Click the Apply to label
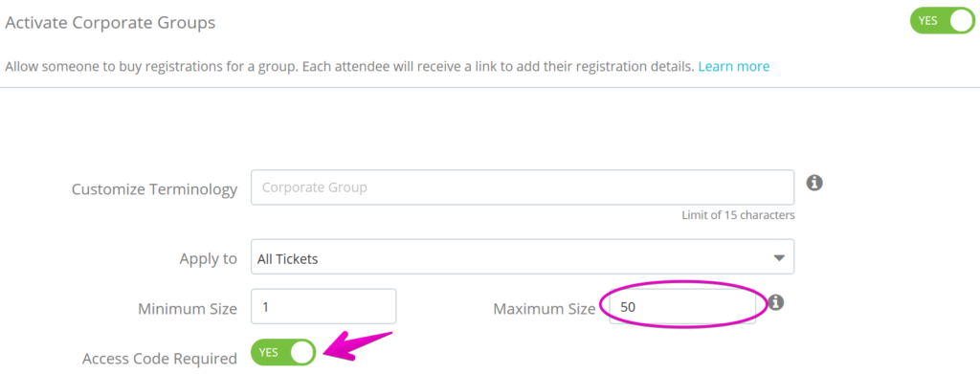This screenshot has height=374, width=980. pyautogui.click(x=208, y=258)
